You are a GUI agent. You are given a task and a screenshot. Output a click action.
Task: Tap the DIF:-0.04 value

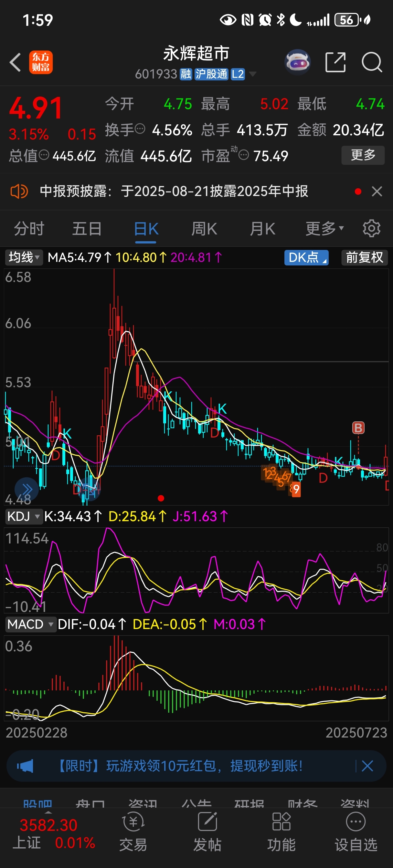point(92,624)
